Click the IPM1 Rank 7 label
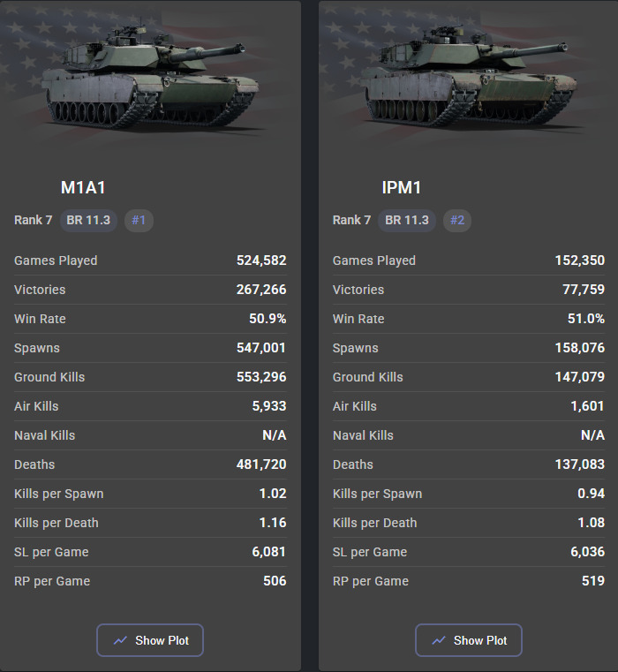Viewport: 618px width, 672px height. pos(351,220)
